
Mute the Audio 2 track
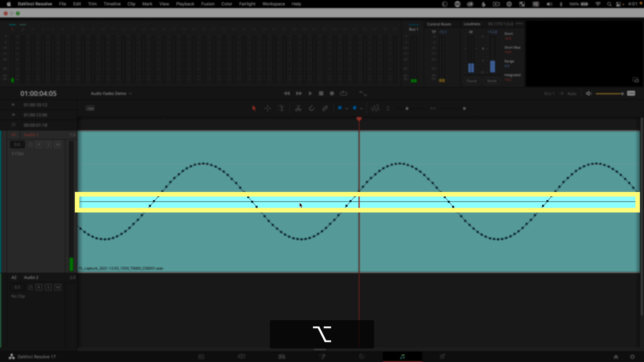[x=57, y=287]
